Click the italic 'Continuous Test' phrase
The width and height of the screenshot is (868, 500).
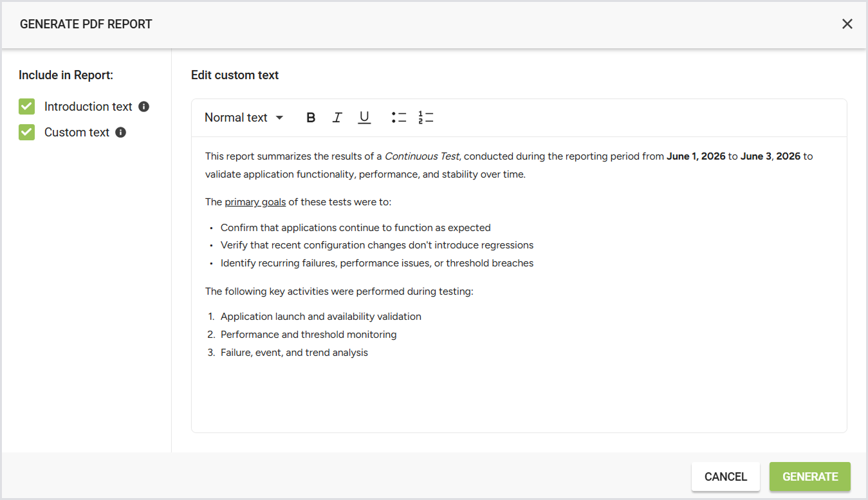pyautogui.click(x=422, y=156)
